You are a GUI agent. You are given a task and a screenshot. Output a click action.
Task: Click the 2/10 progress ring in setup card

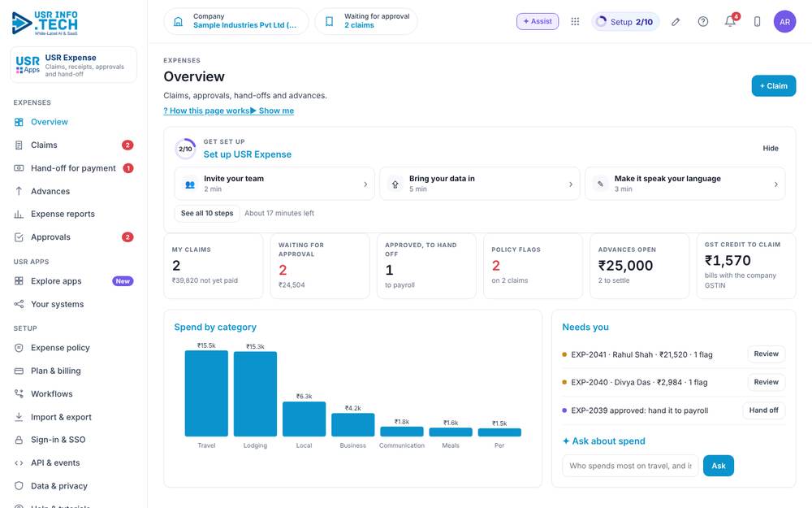click(x=185, y=149)
